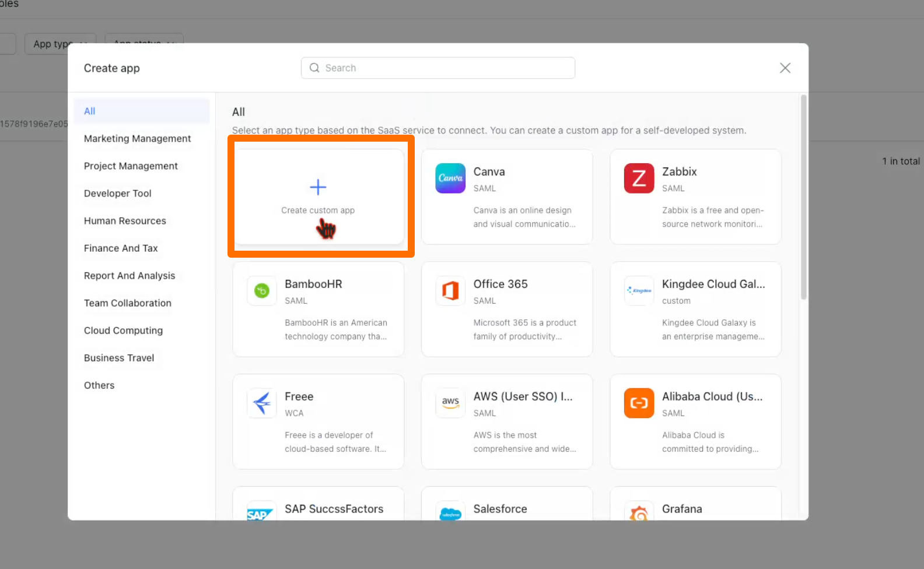Open the Canva app title
The height and width of the screenshot is (569, 924).
tap(489, 171)
